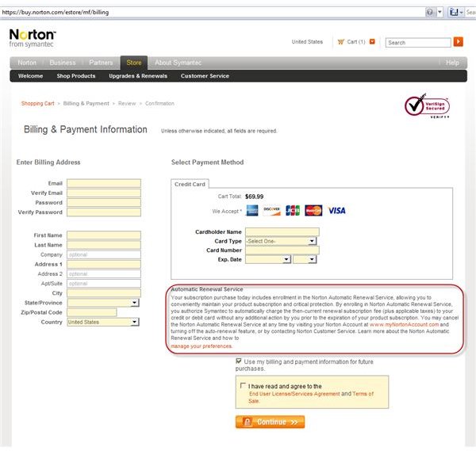Image resolution: width=476 pixels, height=451 pixels.
Task: Click the Address 1 input field
Action: coord(104,264)
